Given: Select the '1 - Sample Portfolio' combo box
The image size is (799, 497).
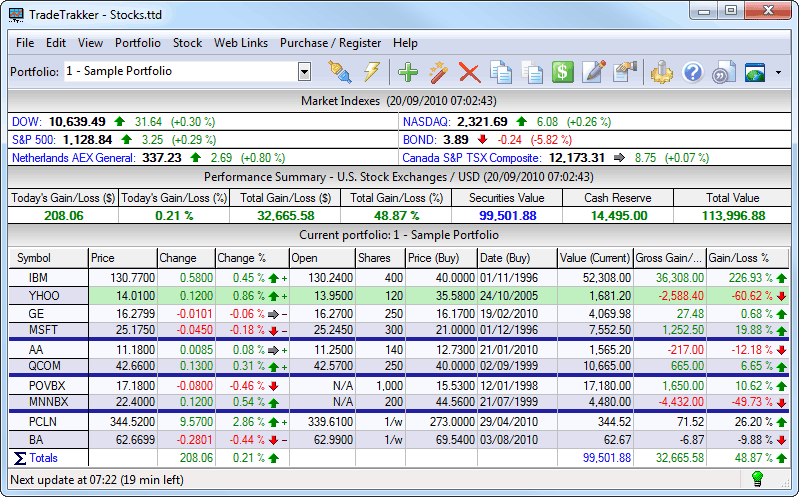Looking at the screenshot, I should pos(188,71).
